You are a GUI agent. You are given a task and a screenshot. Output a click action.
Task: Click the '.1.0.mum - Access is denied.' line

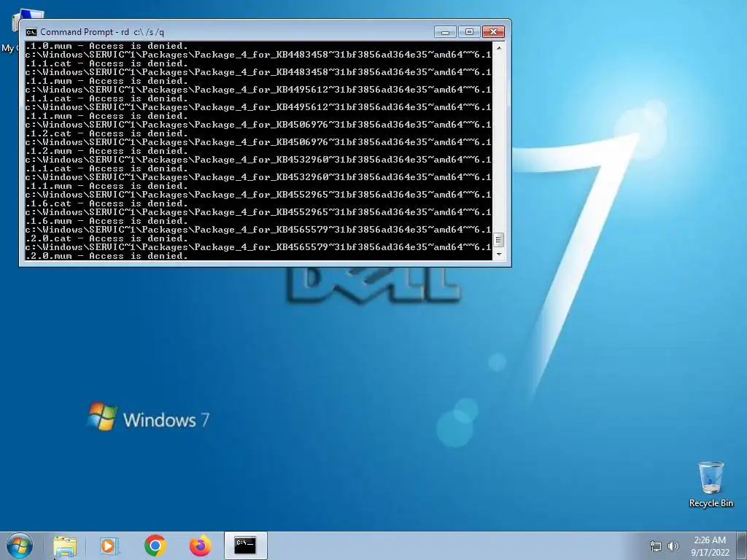(107, 46)
